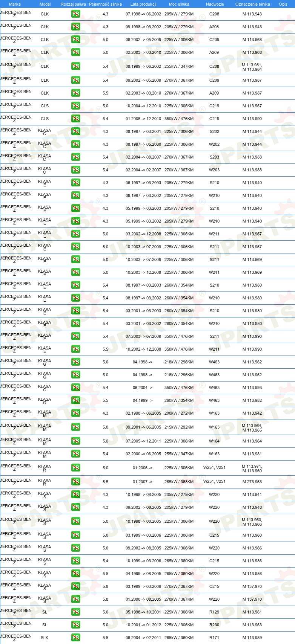Click power cell '215kW / 292KM'

coord(179,427)
